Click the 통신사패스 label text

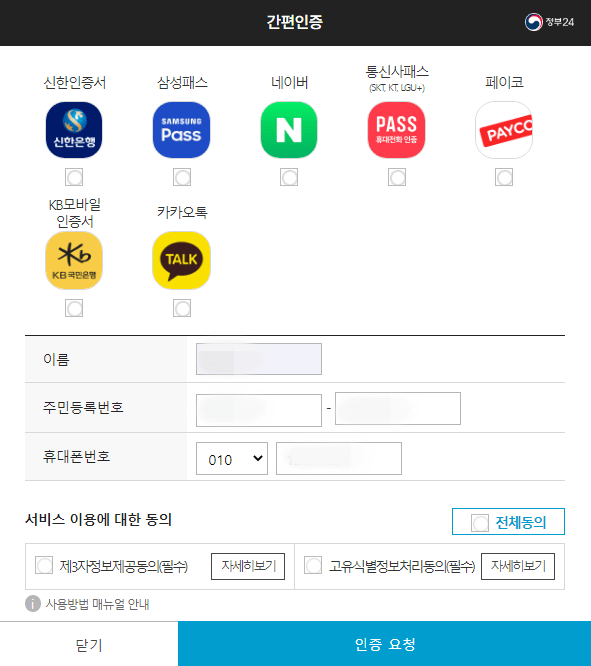click(397, 71)
